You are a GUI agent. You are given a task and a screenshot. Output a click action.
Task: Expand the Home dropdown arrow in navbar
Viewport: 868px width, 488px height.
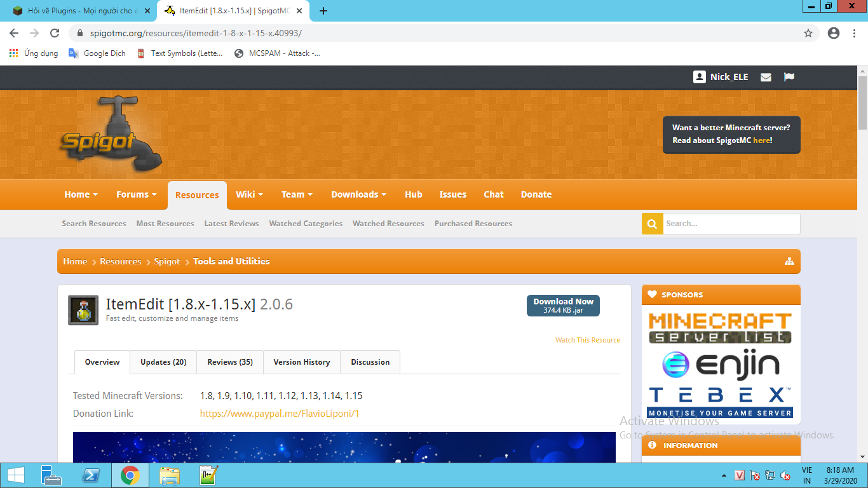(x=95, y=194)
